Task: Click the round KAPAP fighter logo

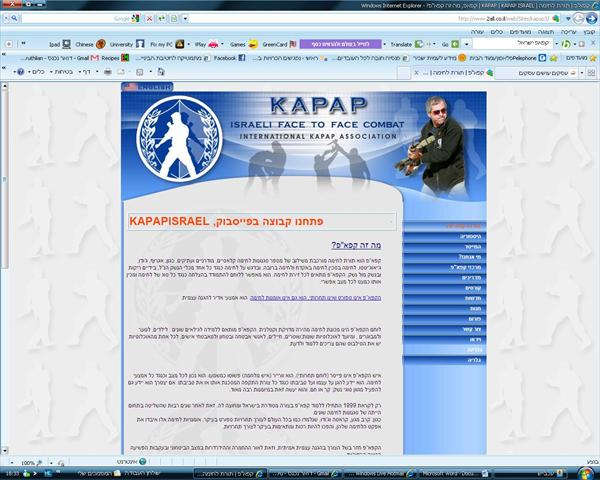Action: [179, 139]
